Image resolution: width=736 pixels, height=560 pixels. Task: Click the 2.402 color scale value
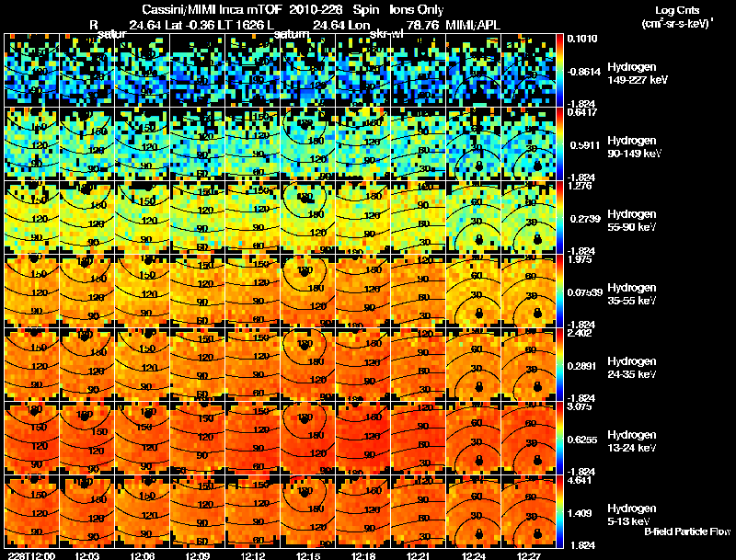[x=580, y=333]
